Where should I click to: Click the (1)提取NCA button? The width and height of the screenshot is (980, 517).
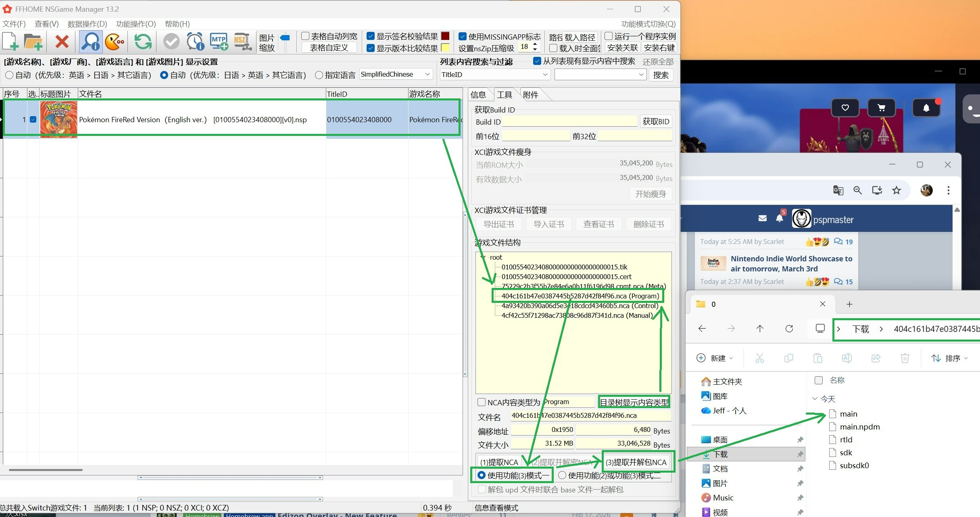(499, 462)
